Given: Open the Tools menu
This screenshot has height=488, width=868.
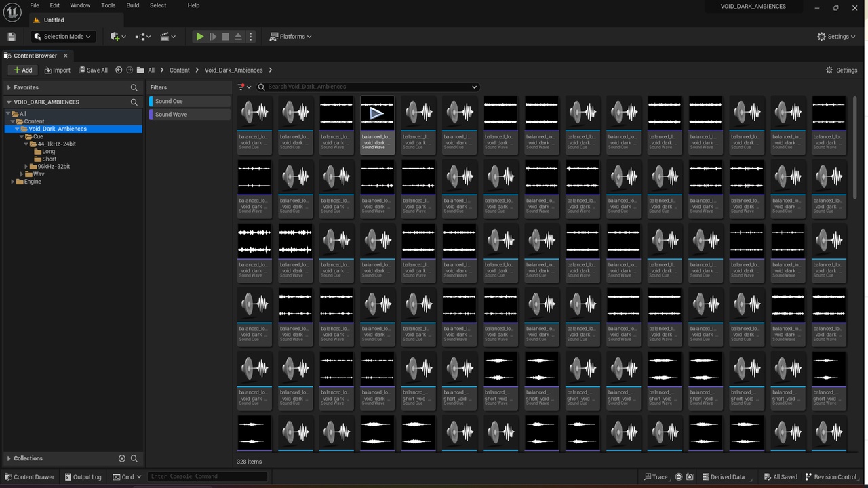Looking at the screenshot, I should click(x=108, y=5).
